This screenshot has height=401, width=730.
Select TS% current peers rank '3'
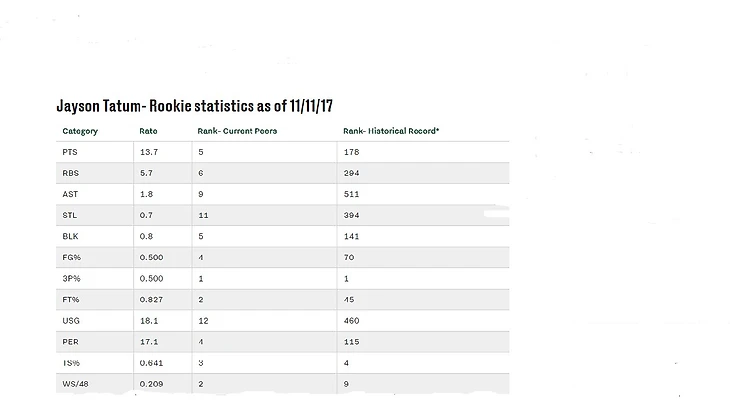[x=201, y=363]
